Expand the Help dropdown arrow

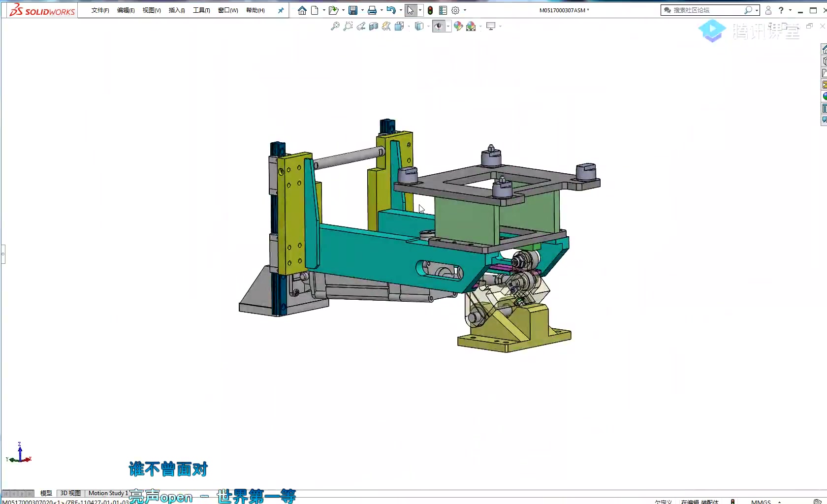(x=790, y=10)
